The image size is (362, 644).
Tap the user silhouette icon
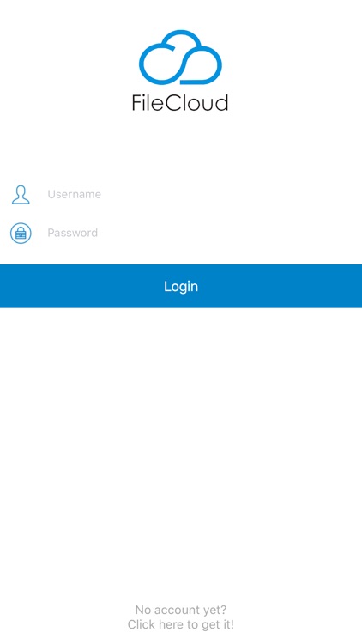(x=21, y=195)
